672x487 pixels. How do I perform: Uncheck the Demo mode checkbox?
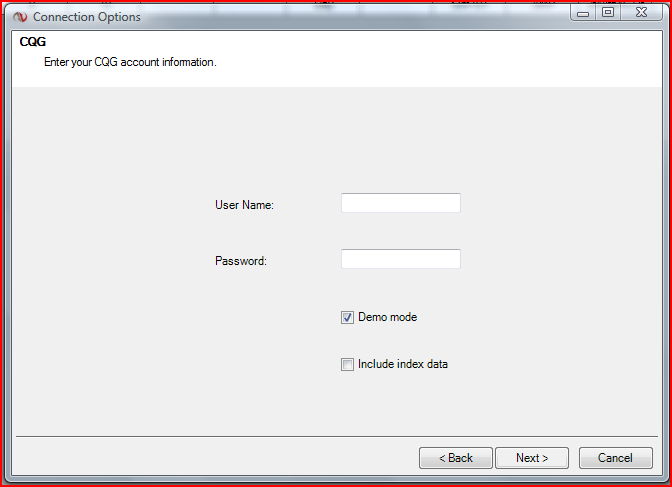pos(347,317)
